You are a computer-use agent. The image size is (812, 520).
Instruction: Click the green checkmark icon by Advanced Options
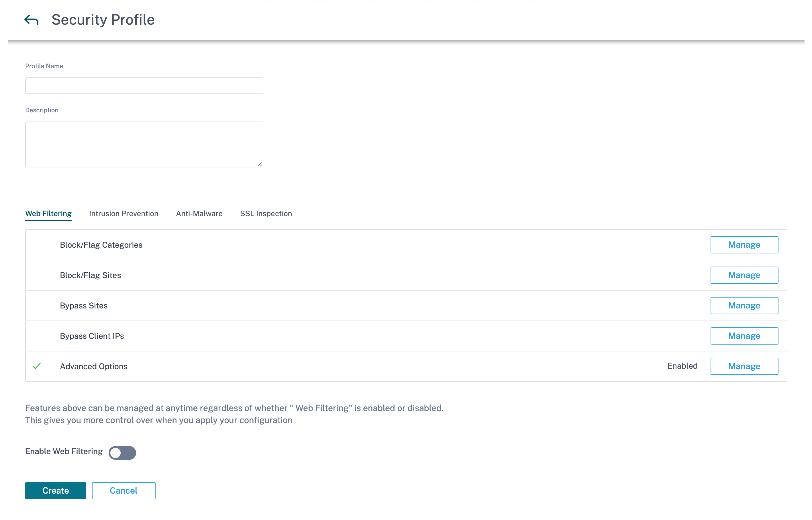(37, 366)
